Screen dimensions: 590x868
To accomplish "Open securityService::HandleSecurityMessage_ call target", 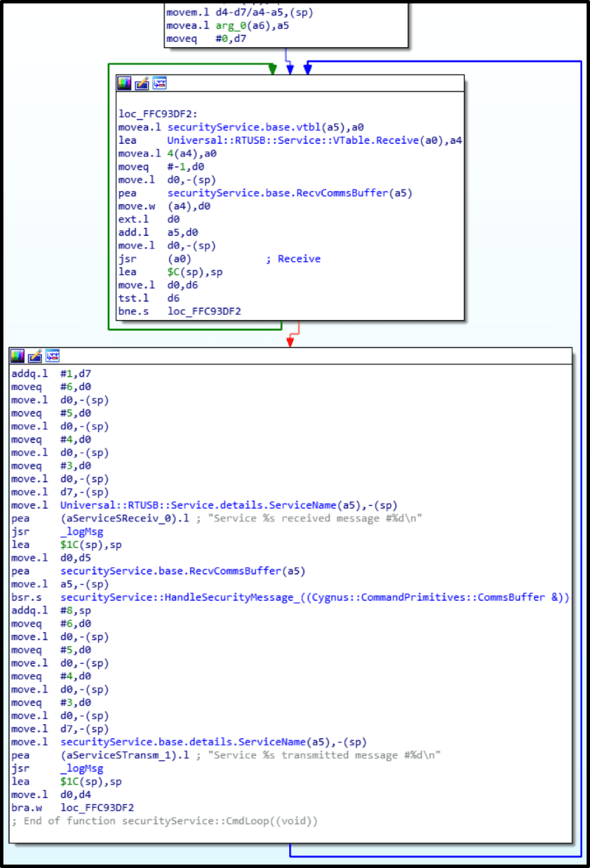I will (x=315, y=597).
